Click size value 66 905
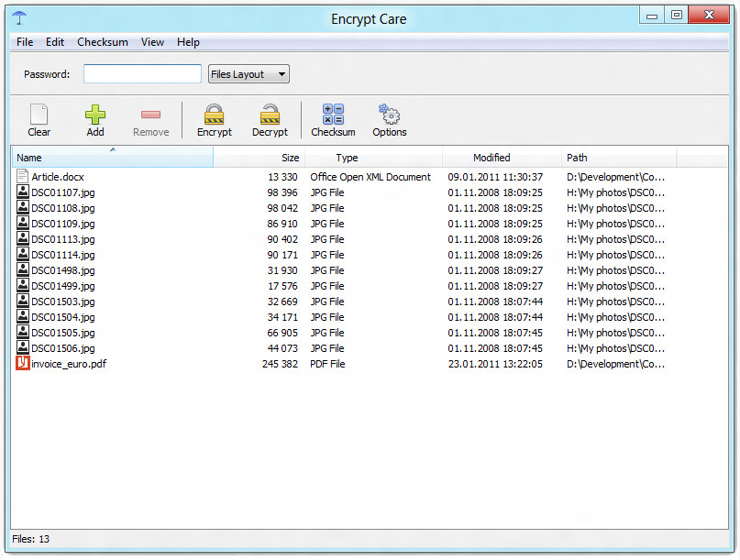This screenshot has width=740, height=560. pyautogui.click(x=282, y=333)
